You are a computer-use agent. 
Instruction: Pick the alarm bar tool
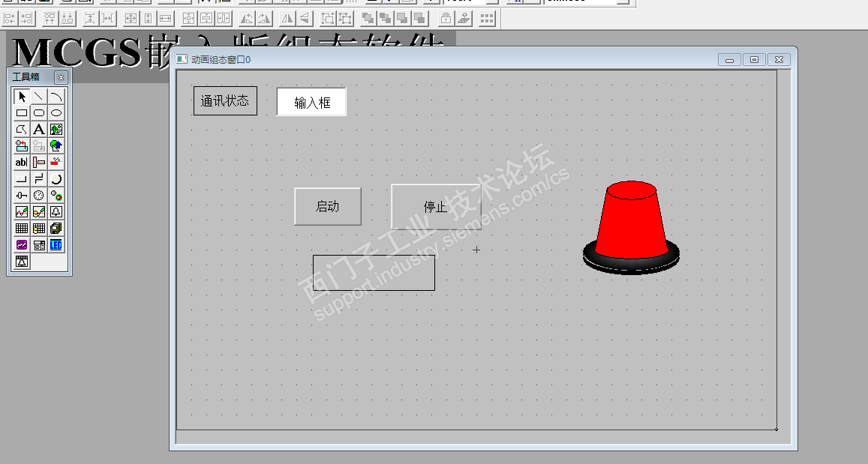coord(22,262)
